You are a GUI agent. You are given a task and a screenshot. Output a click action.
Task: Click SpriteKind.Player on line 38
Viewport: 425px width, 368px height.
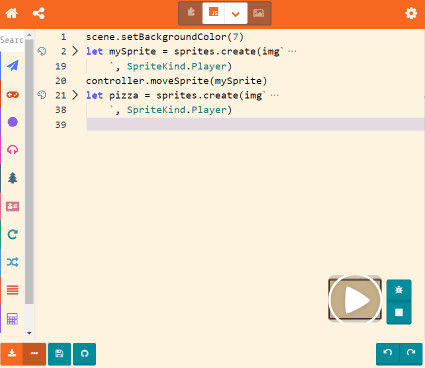point(176,110)
